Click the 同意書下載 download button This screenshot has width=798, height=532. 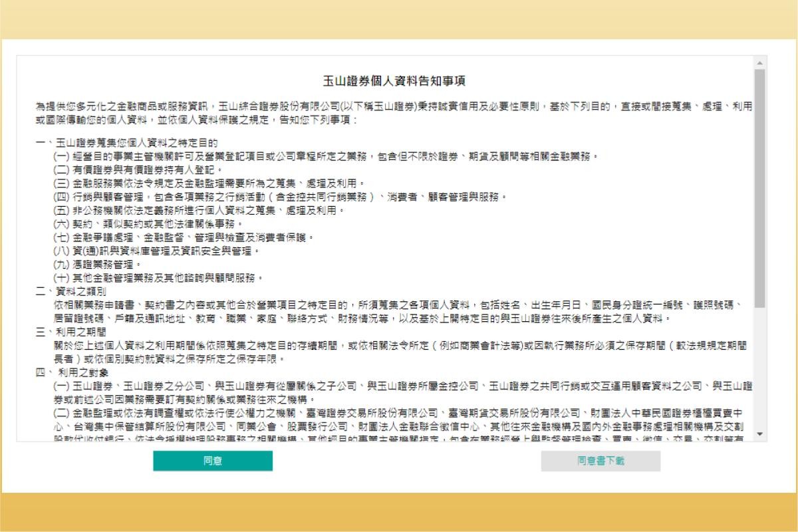(x=600, y=461)
